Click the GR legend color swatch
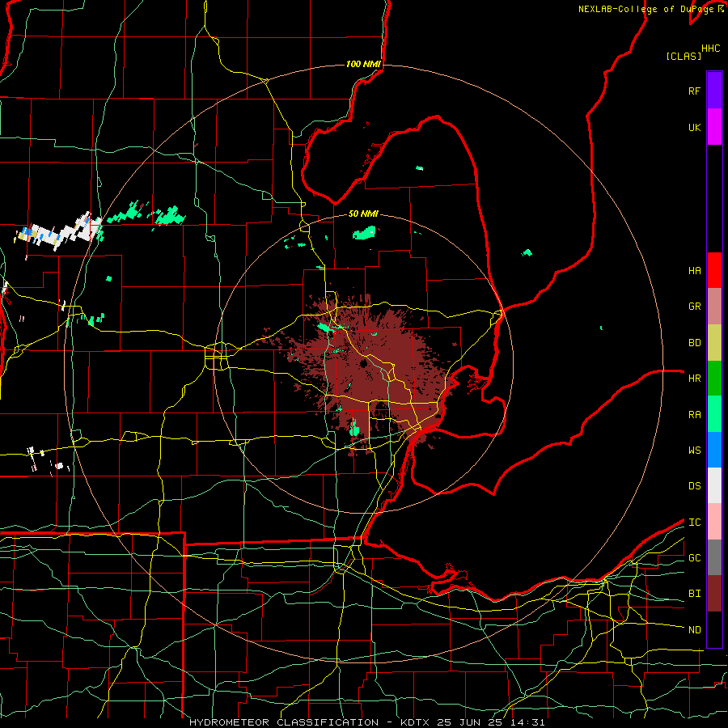Image resolution: width=728 pixels, height=728 pixels. coord(714,307)
